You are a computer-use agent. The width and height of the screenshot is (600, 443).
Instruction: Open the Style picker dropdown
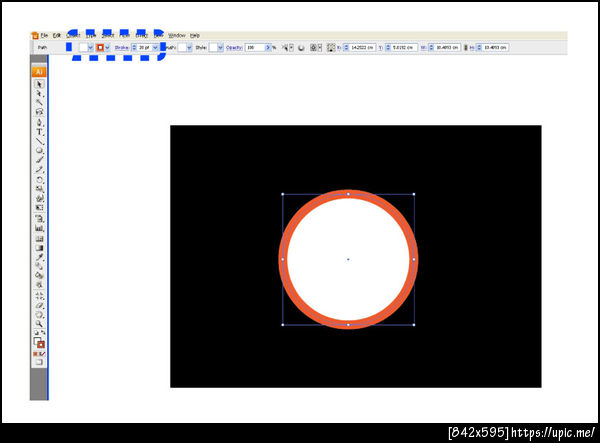tap(220, 48)
